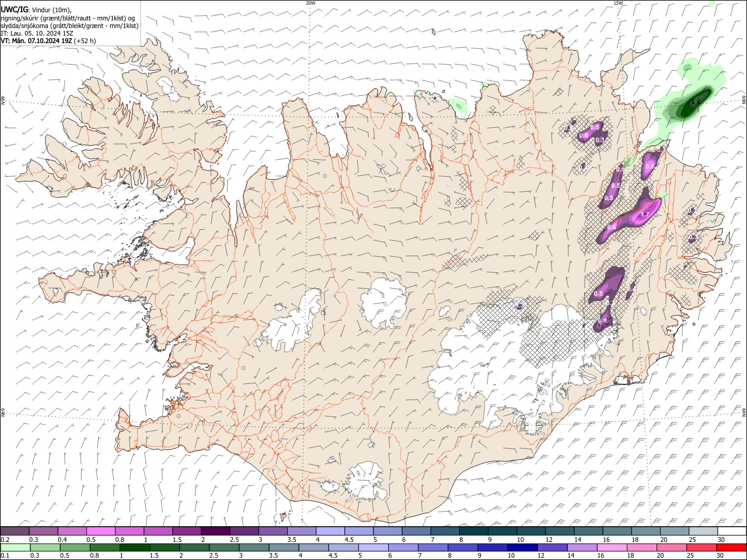Click the "20W" longitude label
747x560 pixels.
click(x=310, y=3)
